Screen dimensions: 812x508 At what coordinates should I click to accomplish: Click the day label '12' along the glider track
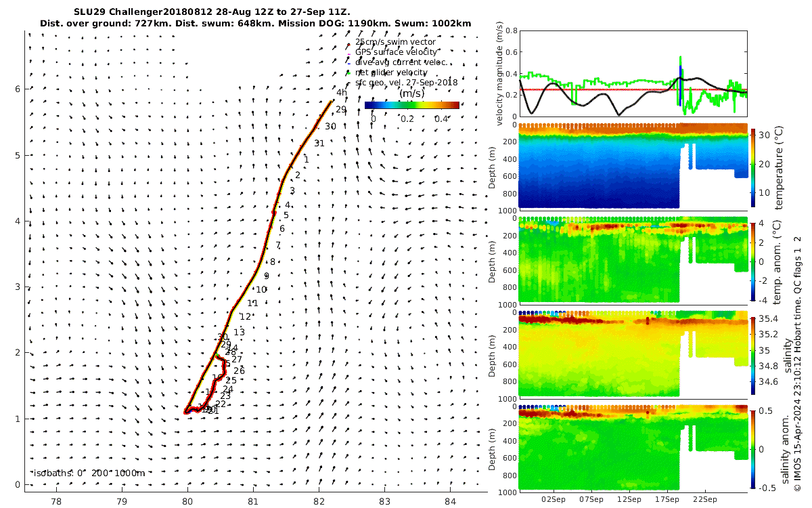(245, 316)
